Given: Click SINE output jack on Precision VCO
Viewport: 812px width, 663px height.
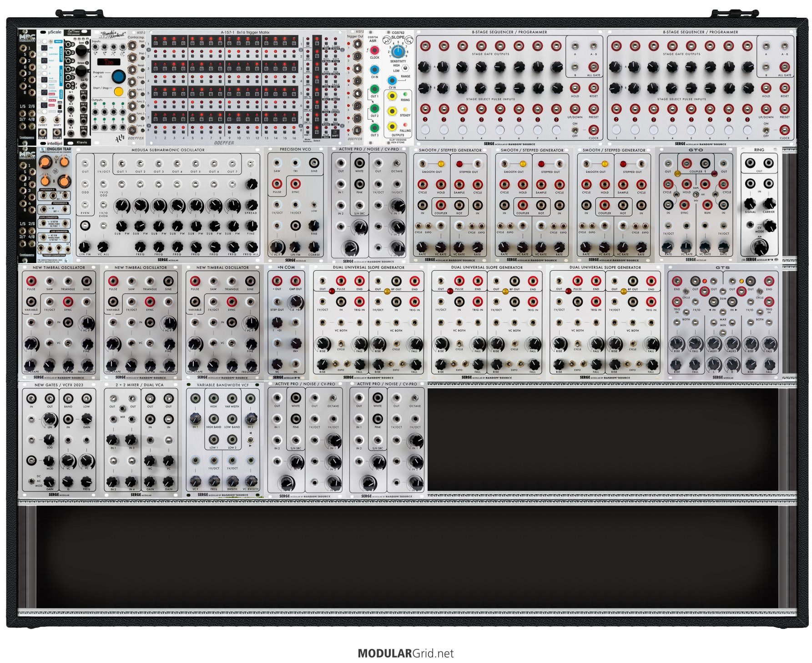Looking at the screenshot, I should 314,163.
